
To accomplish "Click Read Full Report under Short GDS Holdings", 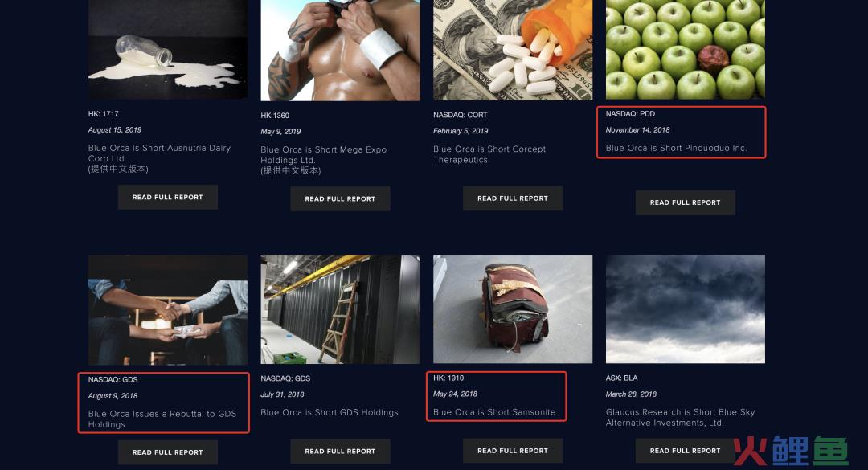I will (341, 452).
